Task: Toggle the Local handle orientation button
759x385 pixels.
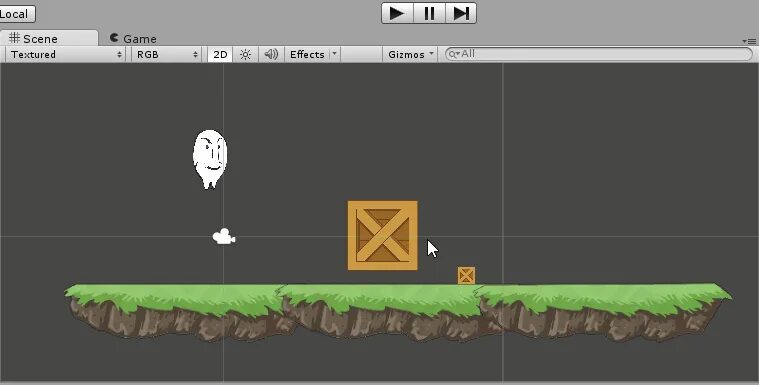Action: pos(16,14)
